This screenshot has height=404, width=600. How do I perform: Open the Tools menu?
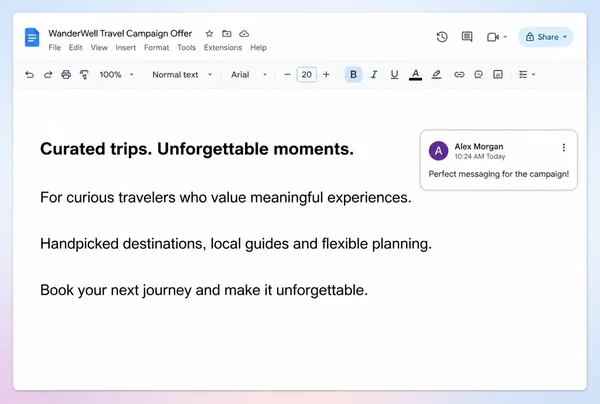pyautogui.click(x=186, y=48)
